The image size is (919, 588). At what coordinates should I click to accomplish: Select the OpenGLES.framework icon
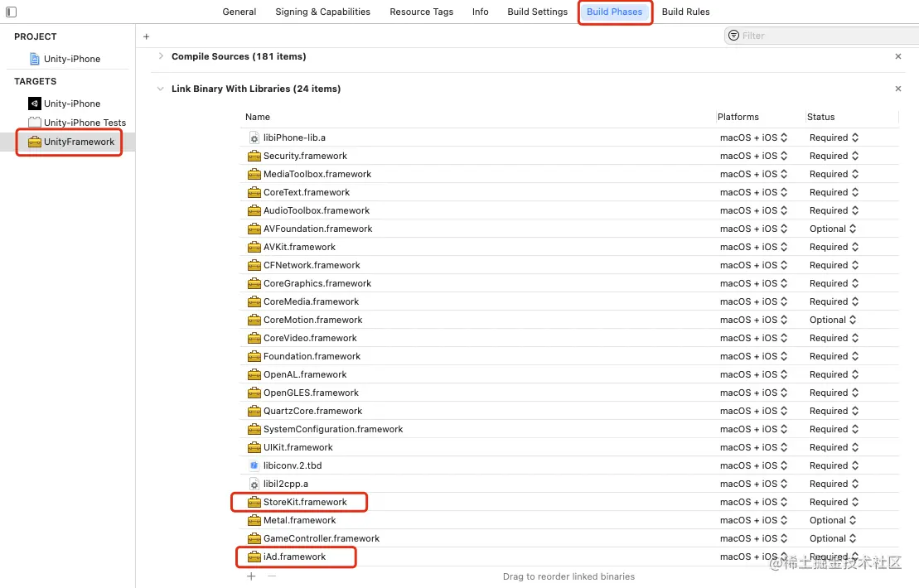pos(254,393)
